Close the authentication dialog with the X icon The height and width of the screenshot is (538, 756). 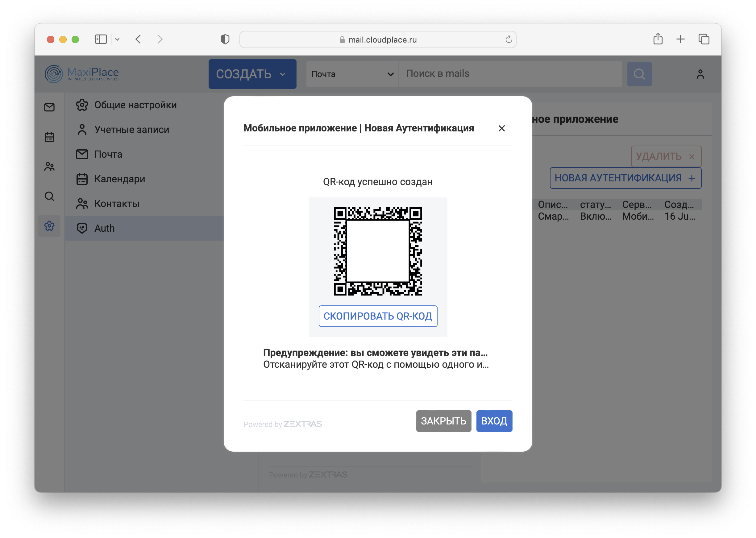click(501, 128)
